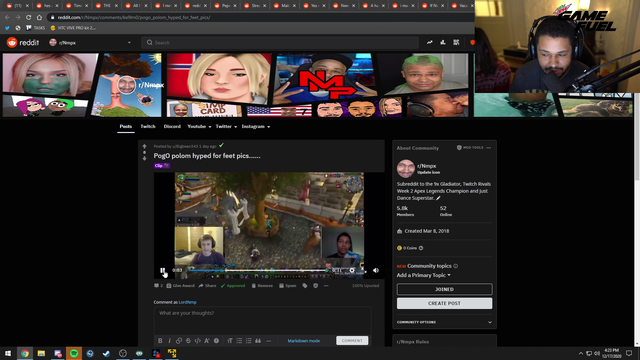Insert a link in comment editor
Image resolution: width=640 pixels, height=360 pixels.
tap(179, 340)
